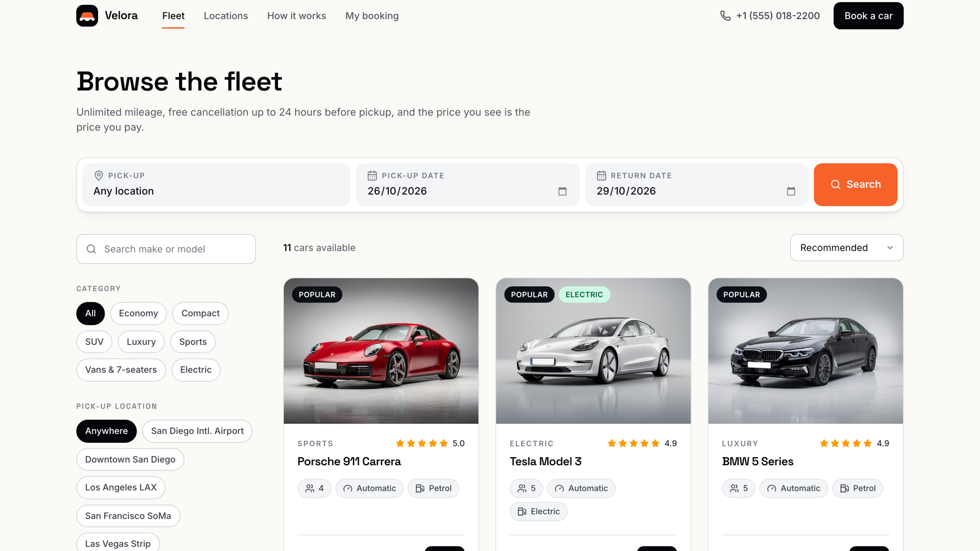The height and width of the screenshot is (551, 980).
Task: Open the Porsche 911 Carrera photo
Action: click(381, 351)
